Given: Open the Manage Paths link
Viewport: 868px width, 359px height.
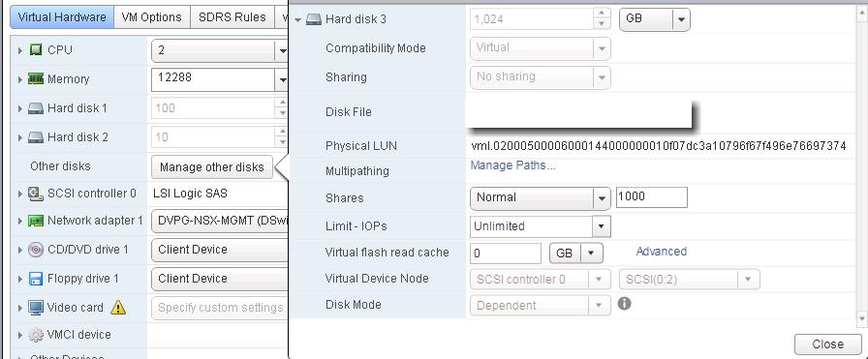Looking at the screenshot, I should [512, 165].
